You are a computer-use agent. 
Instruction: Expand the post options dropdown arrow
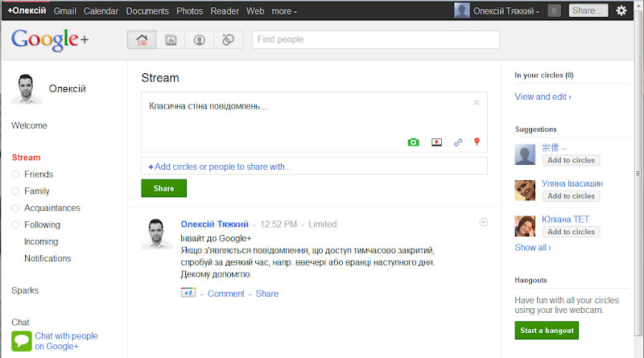(484, 222)
